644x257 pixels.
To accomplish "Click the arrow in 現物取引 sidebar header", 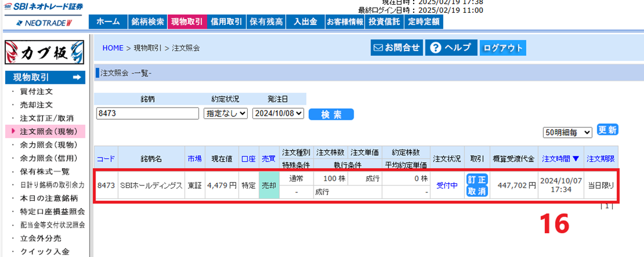I will 78,77.
